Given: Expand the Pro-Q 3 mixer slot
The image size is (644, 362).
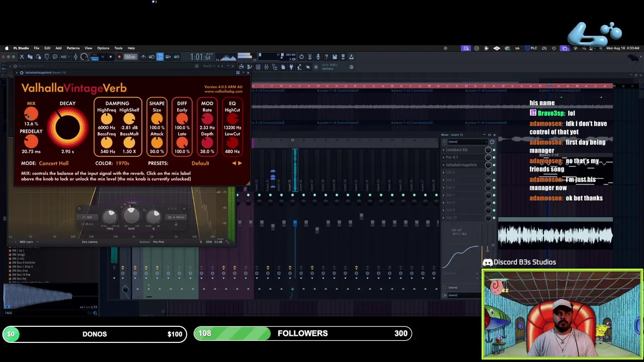Looking at the screenshot, I should coord(444,157).
